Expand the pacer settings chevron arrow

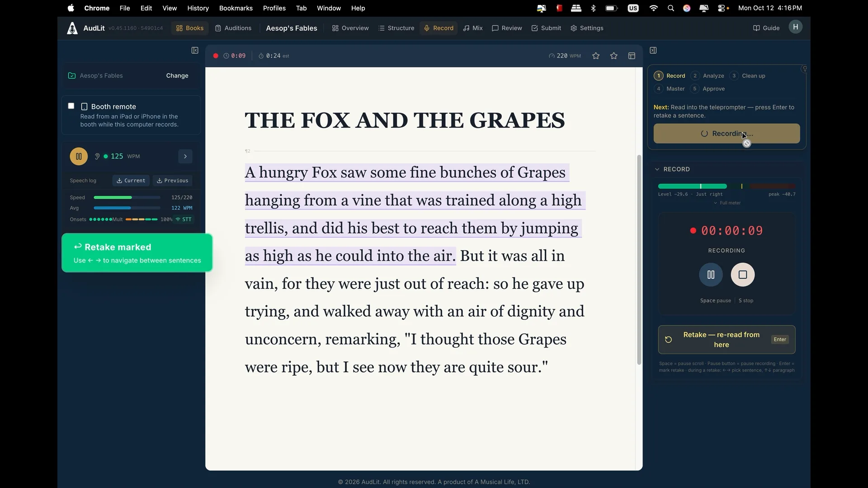click(x=185, y=156)
